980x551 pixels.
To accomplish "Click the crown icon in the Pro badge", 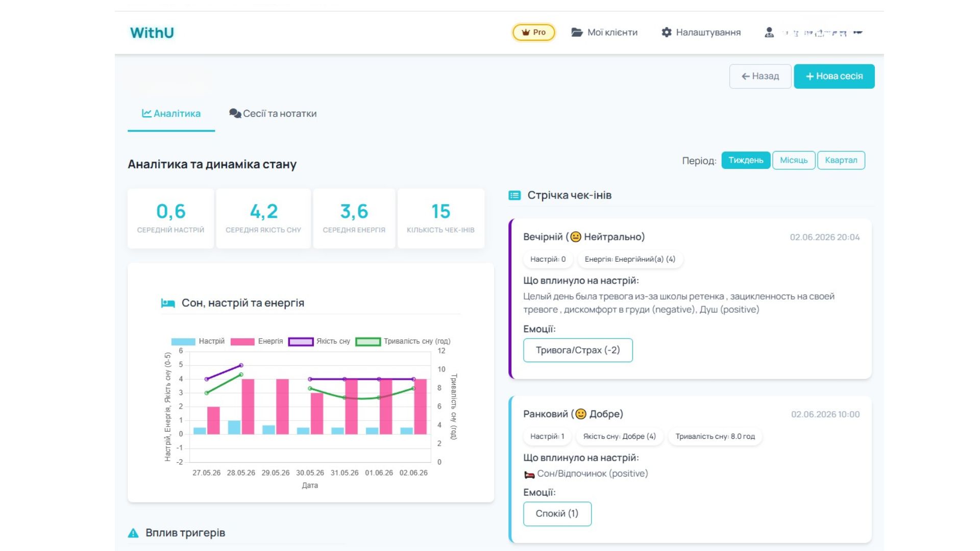I will click(x=526, y=32).
